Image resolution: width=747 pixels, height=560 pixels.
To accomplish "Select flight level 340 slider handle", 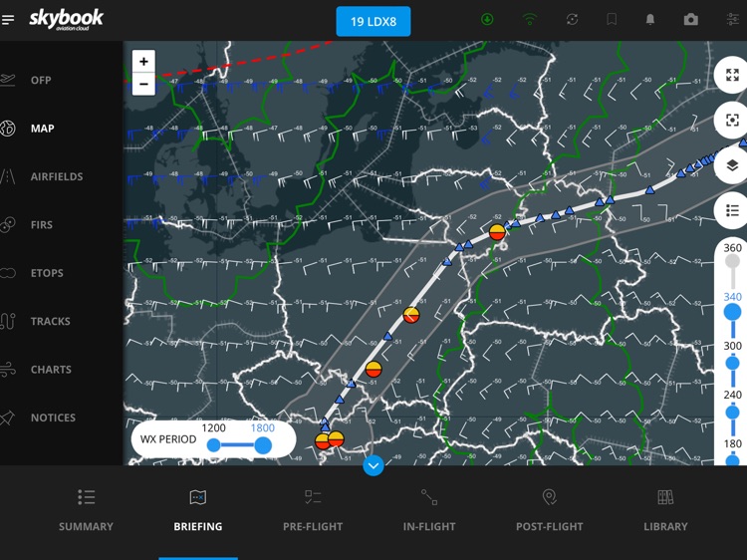I will coord(732,312).
